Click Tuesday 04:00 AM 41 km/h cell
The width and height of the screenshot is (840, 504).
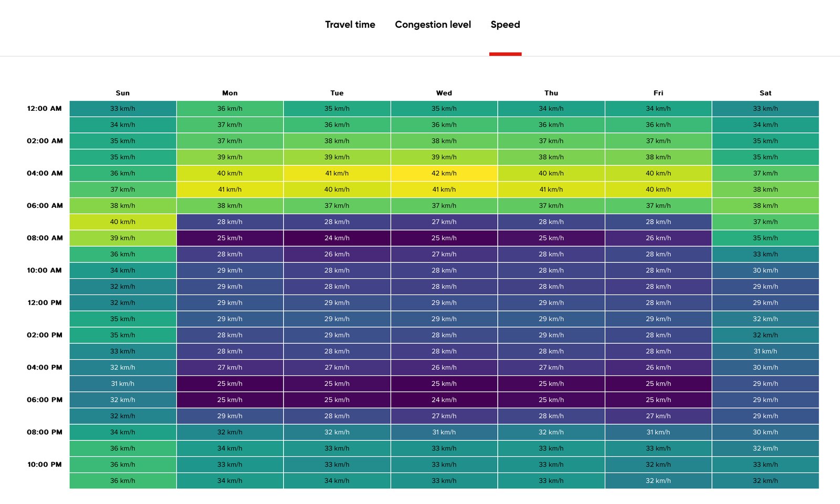coord(337,173)
